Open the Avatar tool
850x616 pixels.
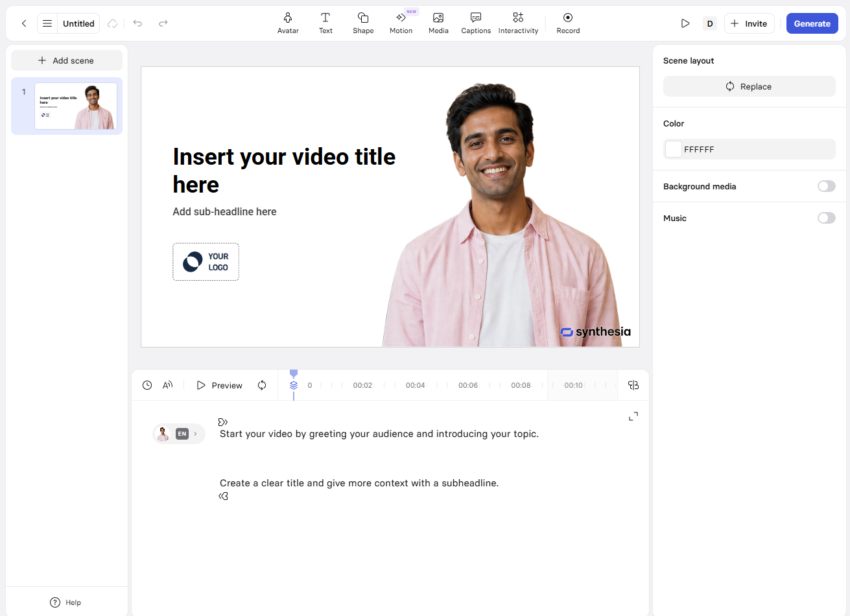point(288,23)
